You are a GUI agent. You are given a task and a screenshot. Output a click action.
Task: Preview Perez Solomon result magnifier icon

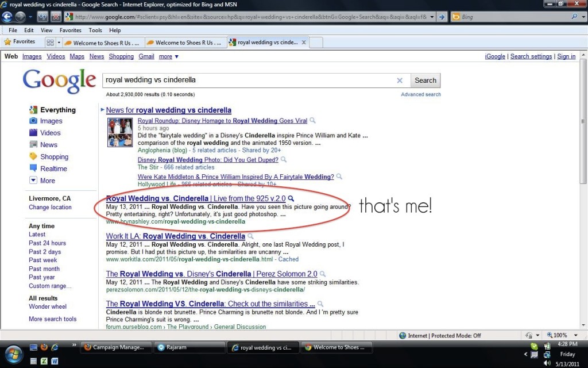coord(323,274)
